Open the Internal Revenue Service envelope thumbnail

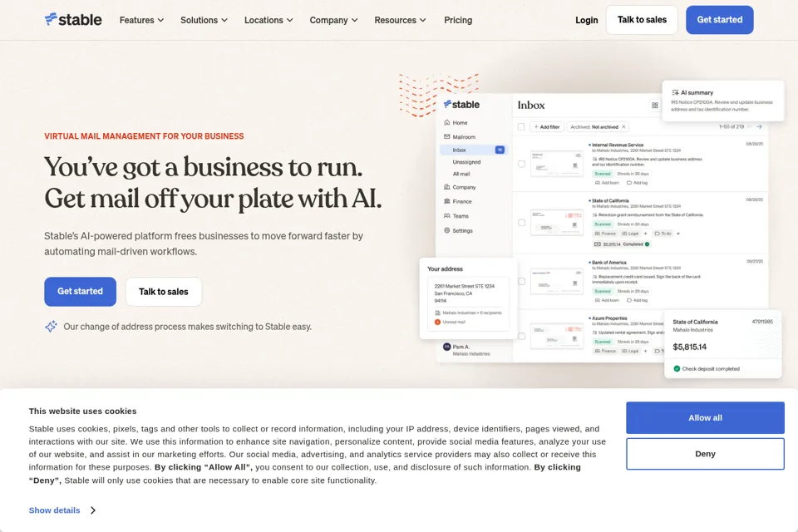click(557, 164)
